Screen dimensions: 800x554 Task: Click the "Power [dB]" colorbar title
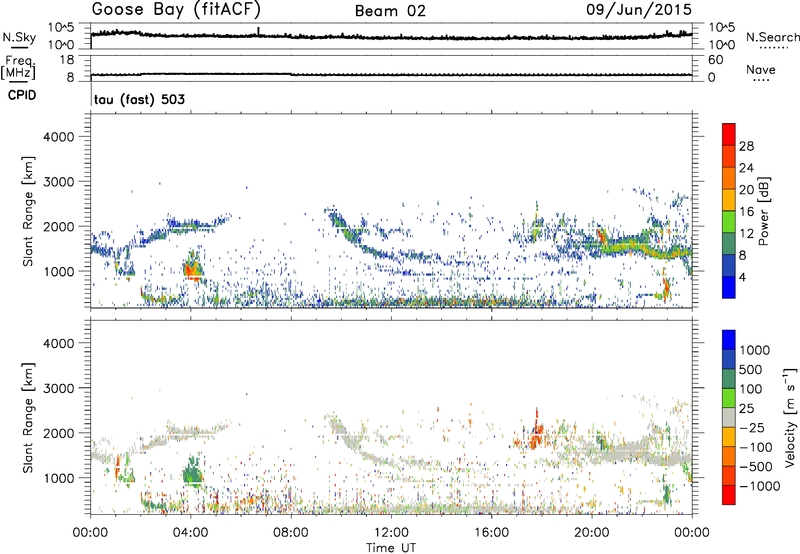(x=763, y=211)
